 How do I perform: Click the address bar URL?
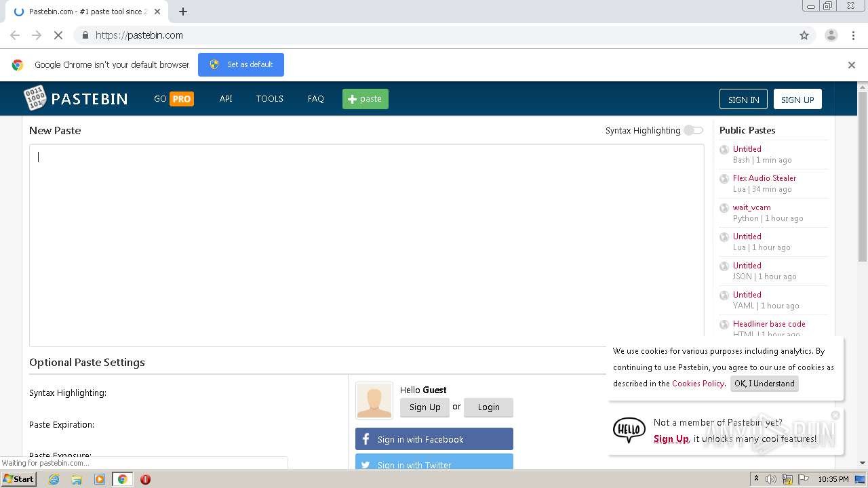click(x=139, y=35)
